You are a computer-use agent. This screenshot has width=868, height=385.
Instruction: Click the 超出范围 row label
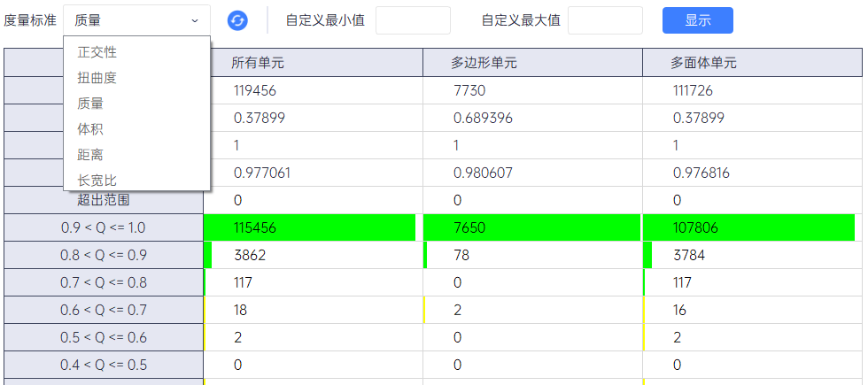click(104, 200)
